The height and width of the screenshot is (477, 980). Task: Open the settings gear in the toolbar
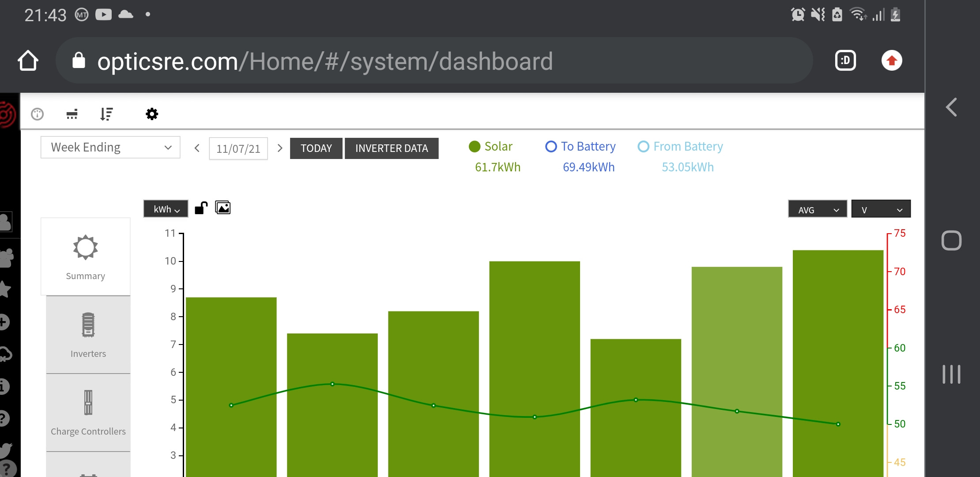(152, 114)
